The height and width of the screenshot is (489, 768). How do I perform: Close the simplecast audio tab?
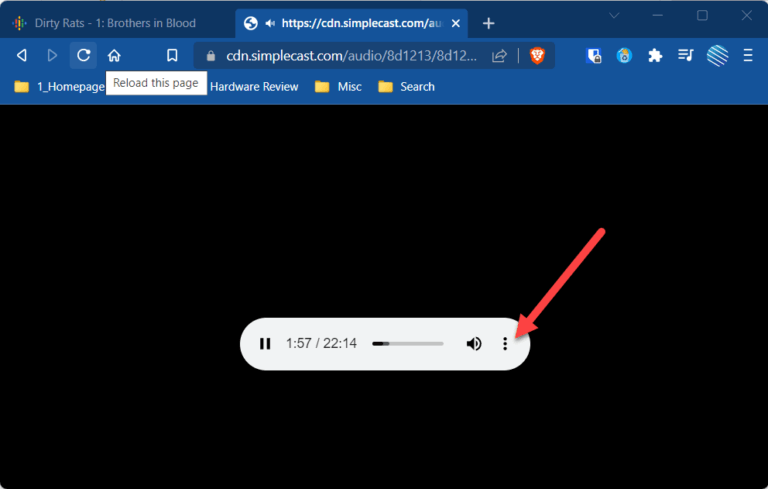pyautogui.click(x=456, y=23)
